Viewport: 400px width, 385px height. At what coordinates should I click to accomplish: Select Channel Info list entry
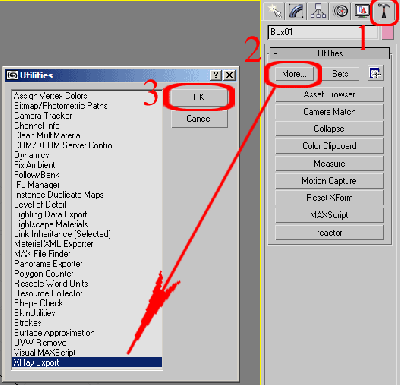[x=87, y=126]
